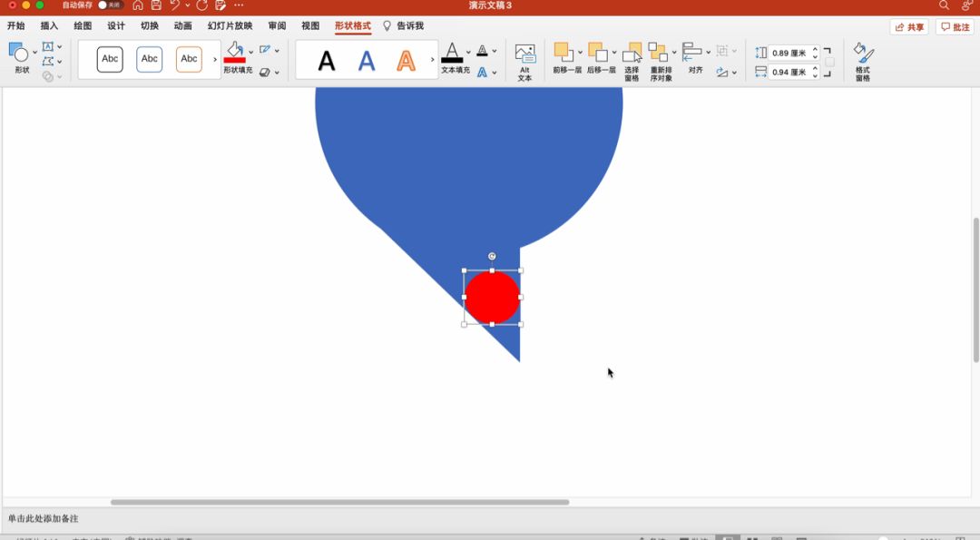Screen dimensions: 980x540
Task: Open the 文本填充 dropdown arrow
Action: point(468,51)
